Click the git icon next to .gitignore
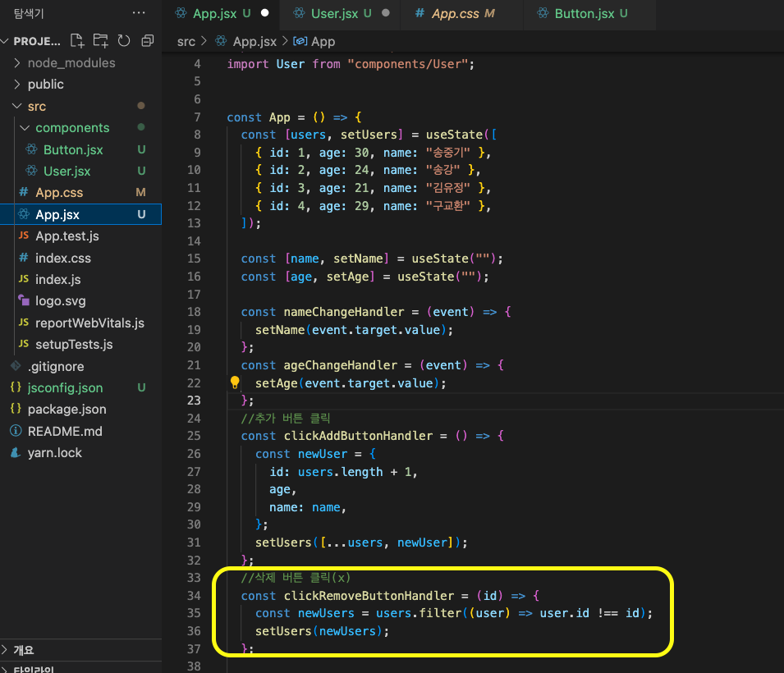This screenshot has height=673, width=784. tap(16, 366)
